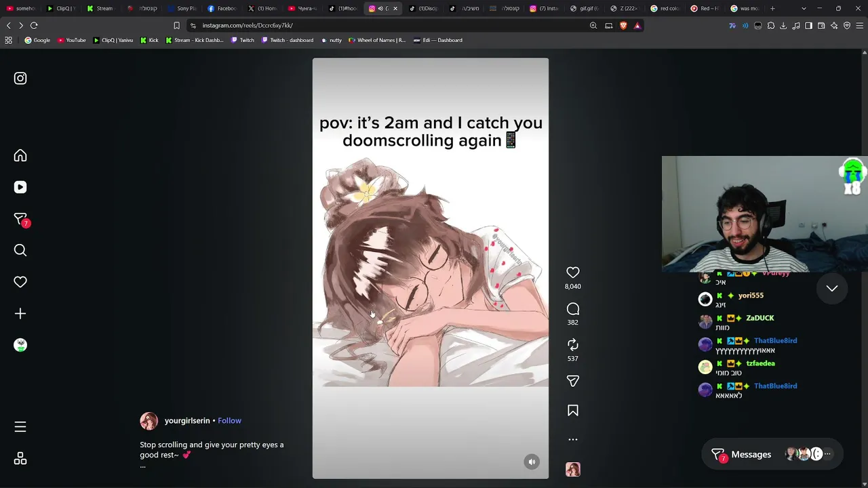Open Brave Leo AI sparkle icon
Image resolution: width=868 pixels, height=488 pixels.
coord(834,26)
